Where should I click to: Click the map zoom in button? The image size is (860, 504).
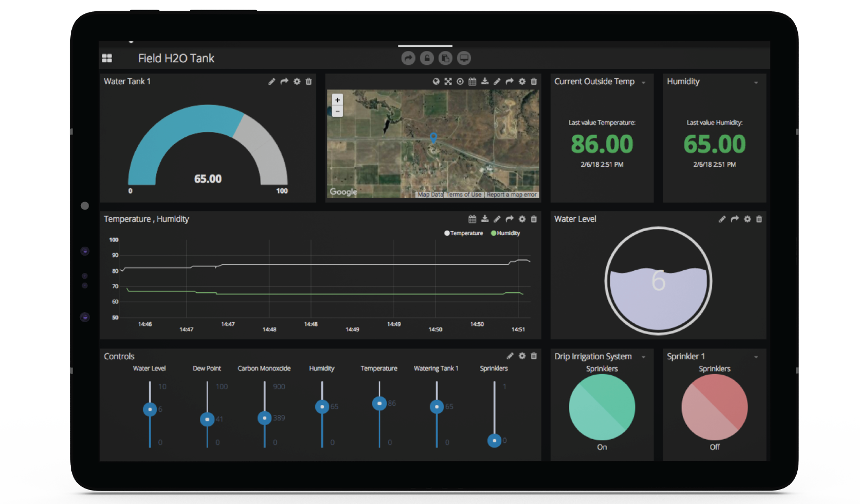tap(337, 99)
